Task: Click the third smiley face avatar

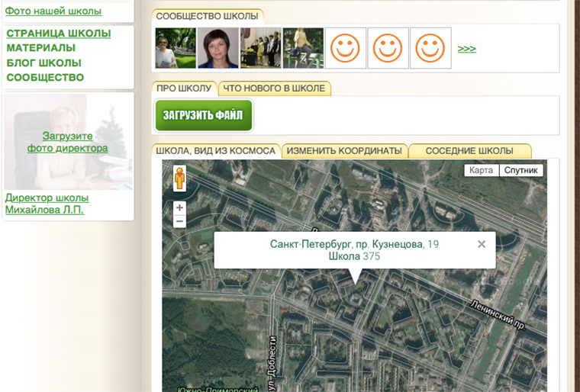Action: click(x=430, y=48)
